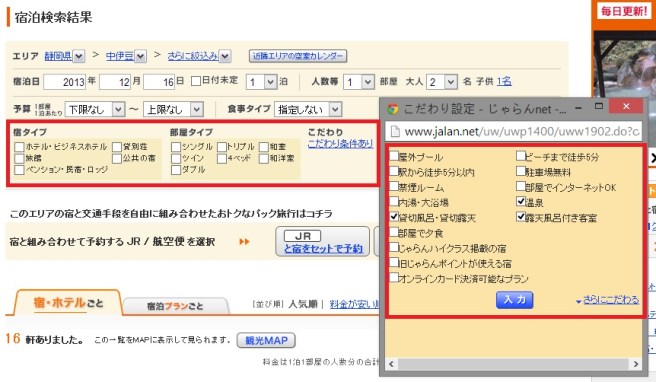Click the 子供 1名 link
Screen dimensions: 656x382
click(504, 81)
